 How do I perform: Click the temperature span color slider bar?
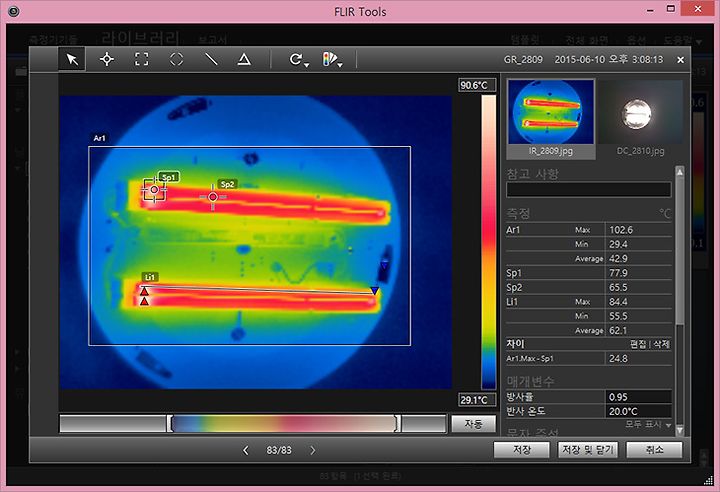(x=285, y=424)
